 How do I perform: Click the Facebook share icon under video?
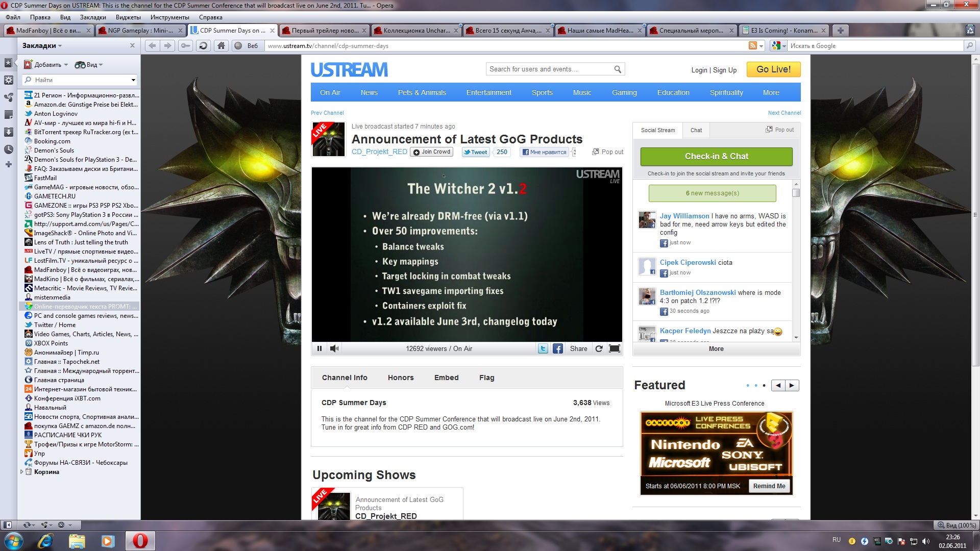(558, 348)
